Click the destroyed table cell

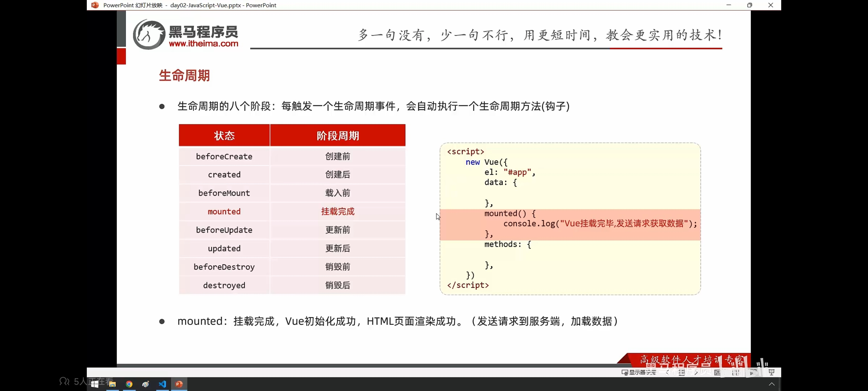coord(224,285)
